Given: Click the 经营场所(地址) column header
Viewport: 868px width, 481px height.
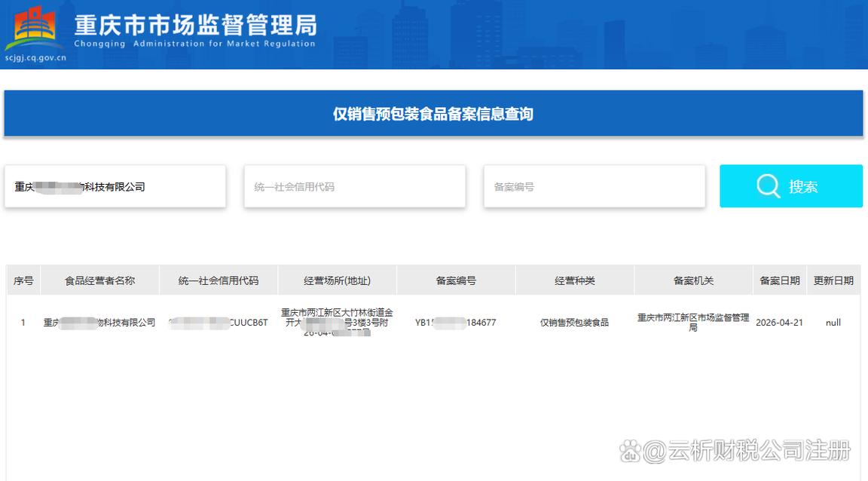Looking at the screenshot, I should click(337, 280).
